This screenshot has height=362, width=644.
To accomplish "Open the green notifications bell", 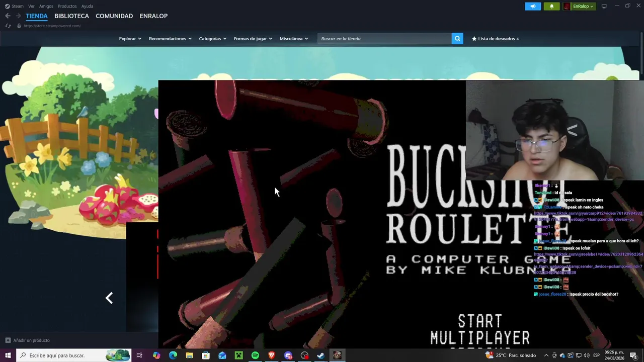I will [x=551, y=6].
